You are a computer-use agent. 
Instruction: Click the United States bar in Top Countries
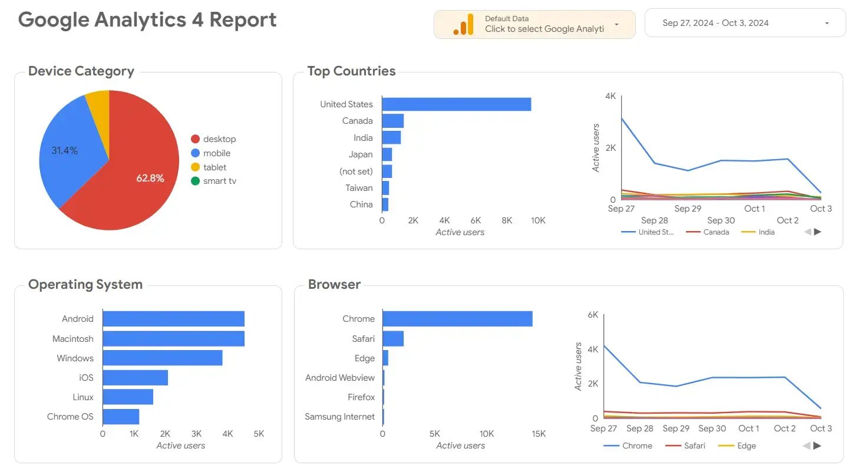click(457, 104)
